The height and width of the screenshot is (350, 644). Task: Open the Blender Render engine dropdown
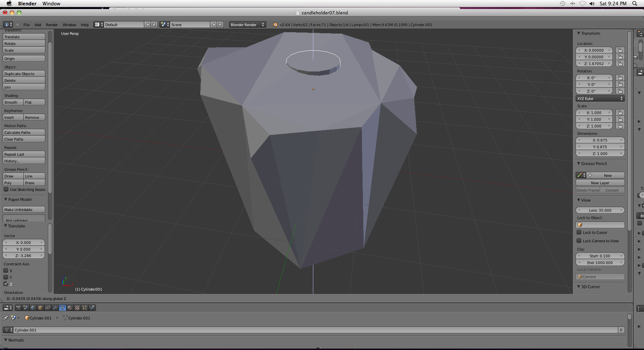[x=248, y=24]
